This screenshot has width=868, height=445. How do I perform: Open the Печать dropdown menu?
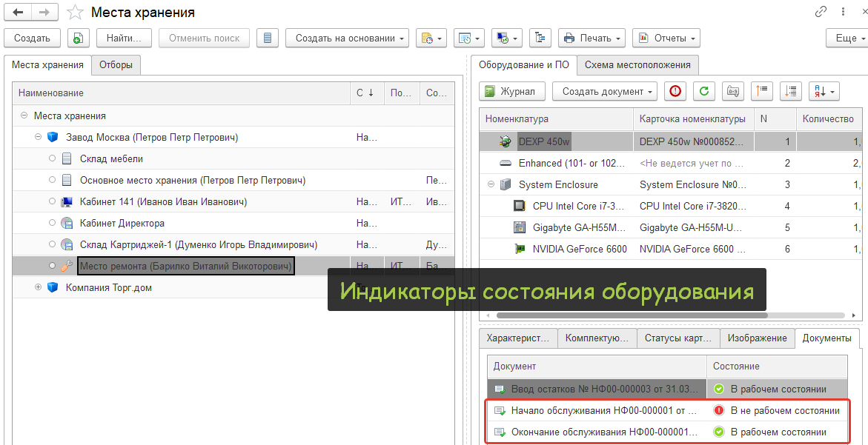pos(592,38)
